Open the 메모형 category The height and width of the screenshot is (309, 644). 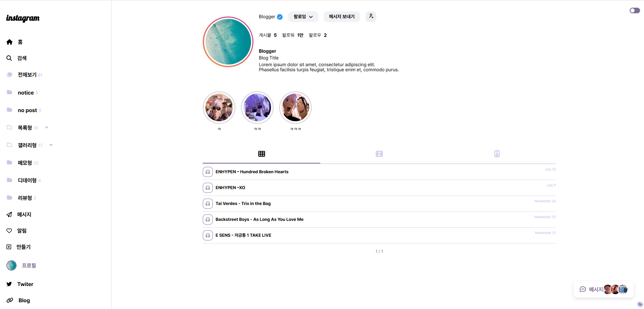coord(25,163)
